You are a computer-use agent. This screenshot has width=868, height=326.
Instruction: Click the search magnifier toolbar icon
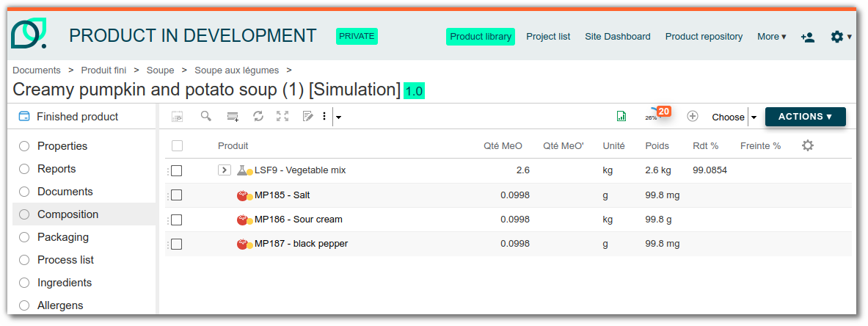pyautogui.click(x=206, y=117)
